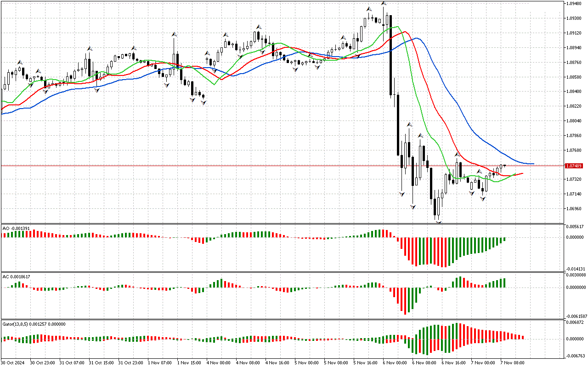Click price scale value 1.07860
The image size is (588, 368).
coord(575,136)
